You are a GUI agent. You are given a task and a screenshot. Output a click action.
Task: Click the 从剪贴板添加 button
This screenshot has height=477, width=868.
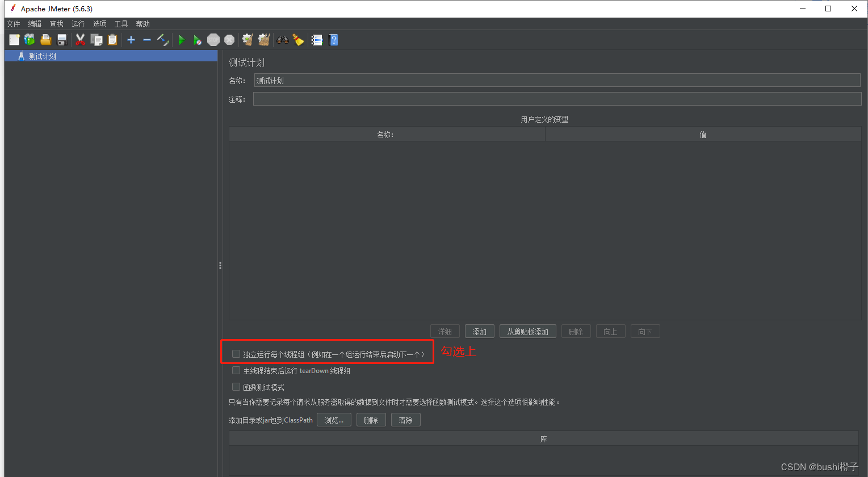click(x=528, y=332)
